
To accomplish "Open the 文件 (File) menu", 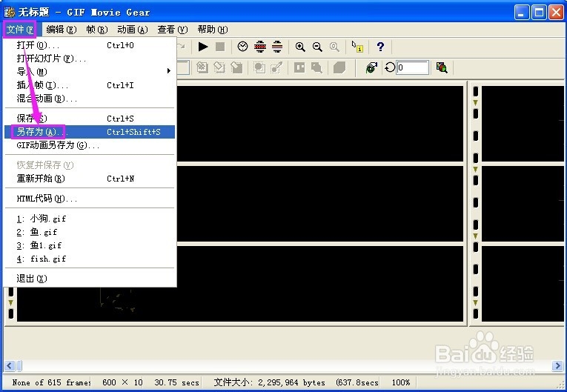I will [20, 30].
